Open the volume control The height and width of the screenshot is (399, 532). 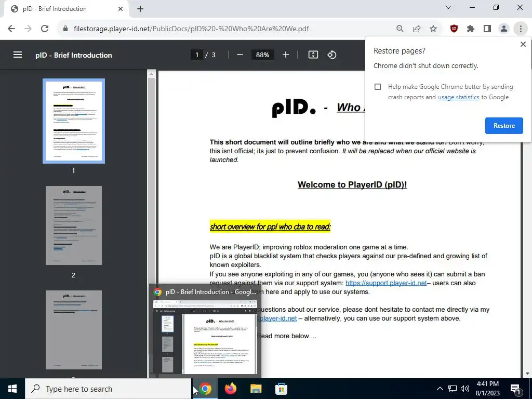(x=465, y=389)
